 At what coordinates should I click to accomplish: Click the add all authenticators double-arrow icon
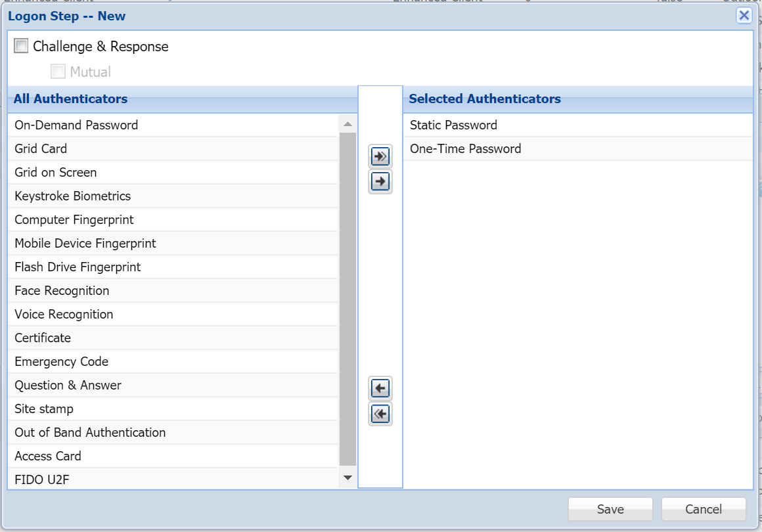coord(380,156)
